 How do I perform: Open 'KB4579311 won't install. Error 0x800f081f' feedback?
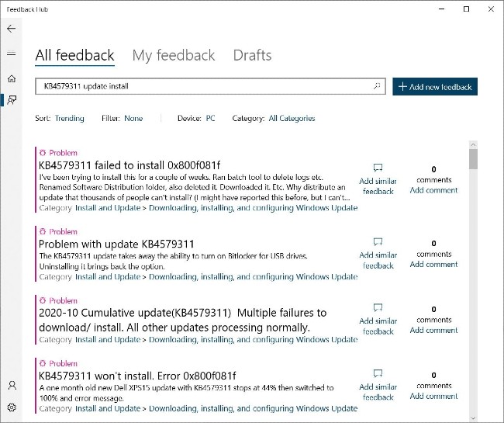137,376
